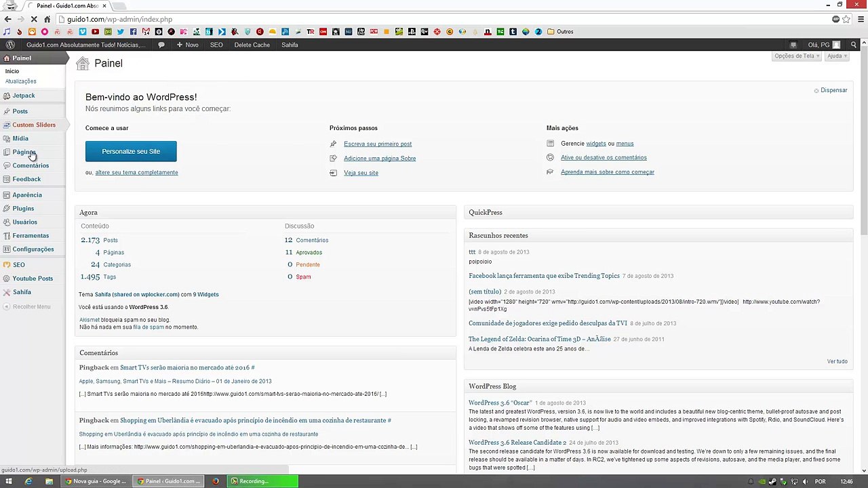Viewport: 868px width, 488px height.
Task: Open Ferramentas in the sidebar
Action: (x=33, y=235)
